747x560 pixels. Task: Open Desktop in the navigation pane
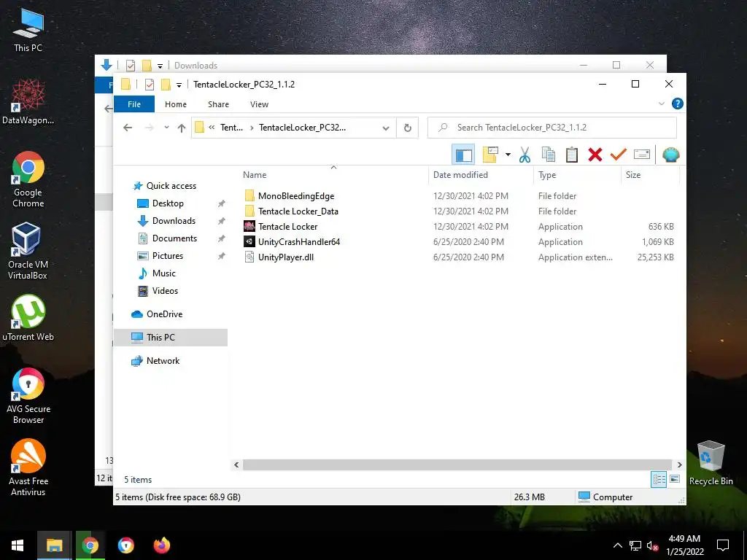pyautogui.click(x=168, y=203)
